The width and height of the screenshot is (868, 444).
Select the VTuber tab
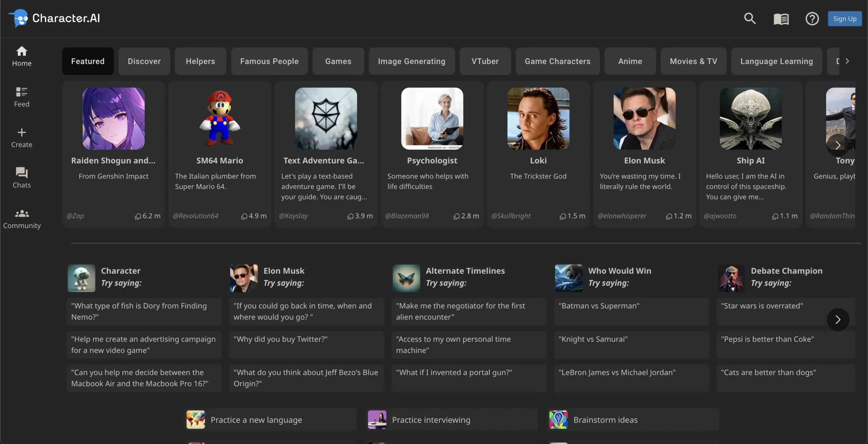coord(485,61)
